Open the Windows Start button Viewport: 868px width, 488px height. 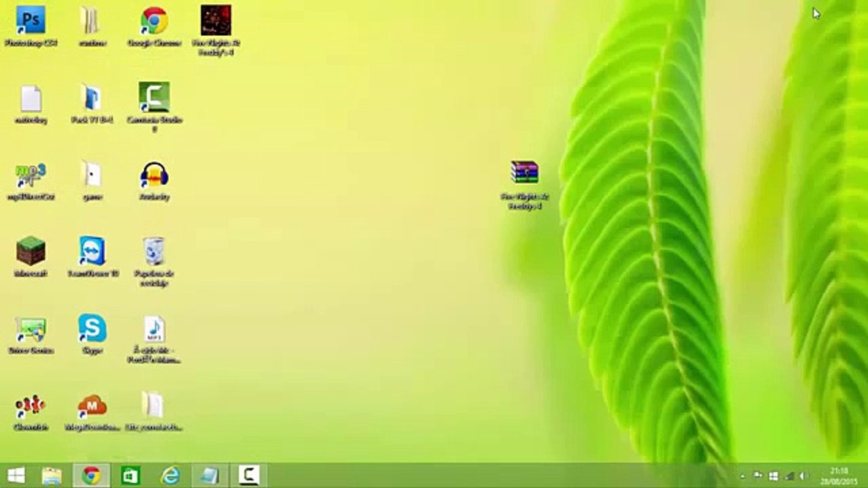pos(16,476)
